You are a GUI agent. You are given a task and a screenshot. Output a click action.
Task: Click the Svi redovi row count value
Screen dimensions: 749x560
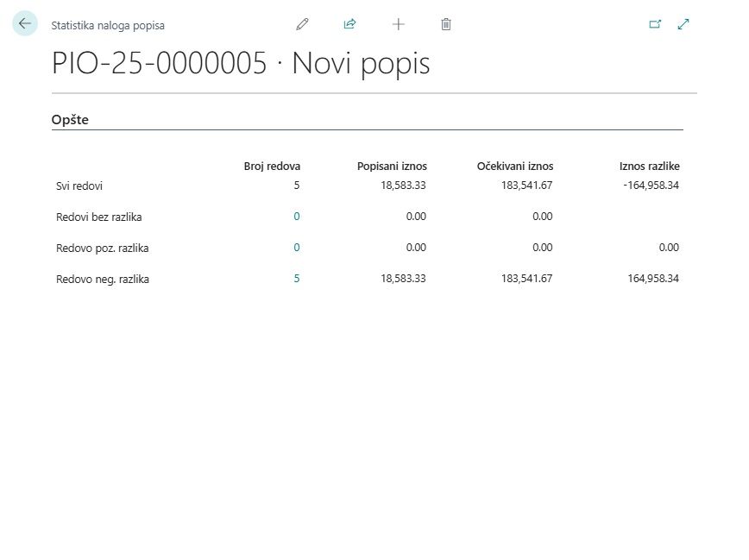pos(297,185)
